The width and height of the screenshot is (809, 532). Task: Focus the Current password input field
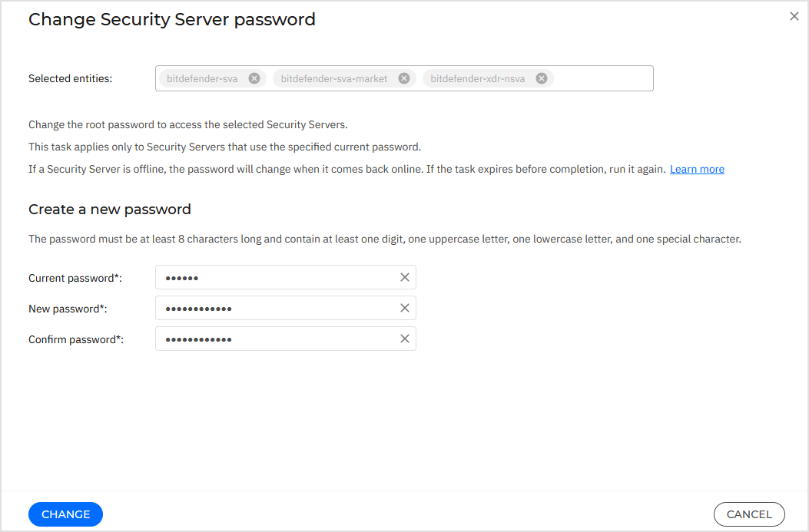[269, 277]
